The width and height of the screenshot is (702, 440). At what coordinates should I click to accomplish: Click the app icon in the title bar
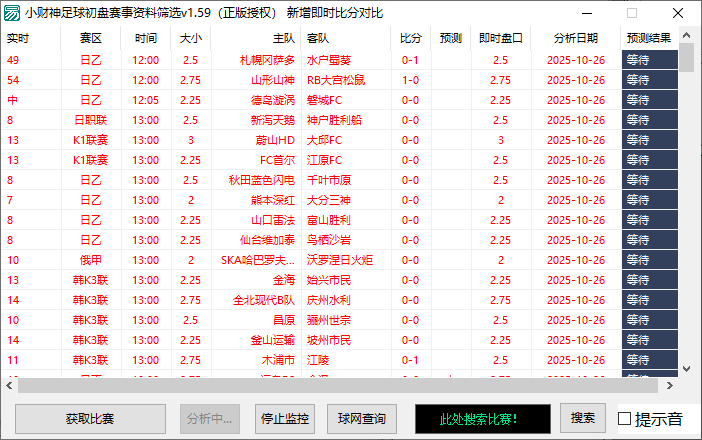(x=12, y=13)
